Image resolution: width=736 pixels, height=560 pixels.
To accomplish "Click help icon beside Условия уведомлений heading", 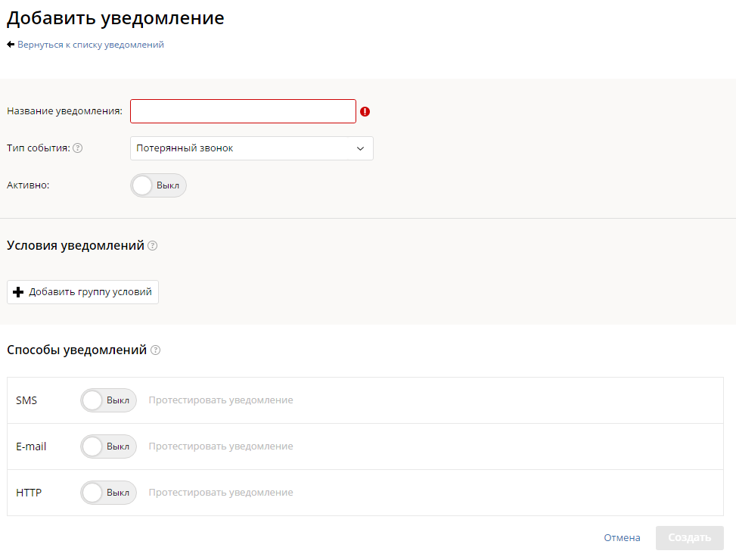I will click(x=152, y=246).
